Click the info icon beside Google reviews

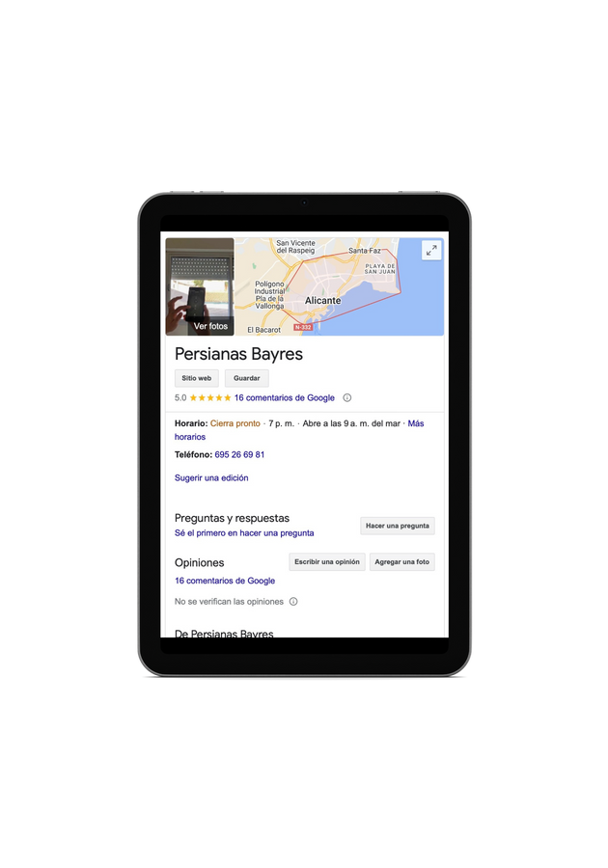347,397
